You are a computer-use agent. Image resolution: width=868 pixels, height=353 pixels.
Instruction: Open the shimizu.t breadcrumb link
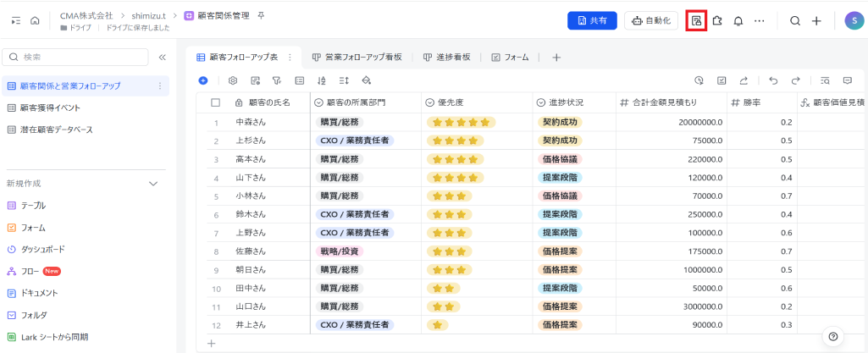coord(149,15)
